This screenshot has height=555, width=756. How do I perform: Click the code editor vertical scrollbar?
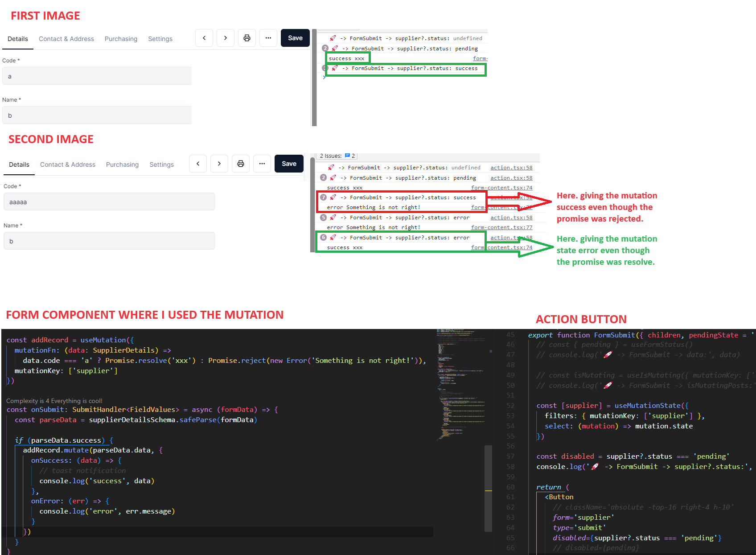[488, 488]
